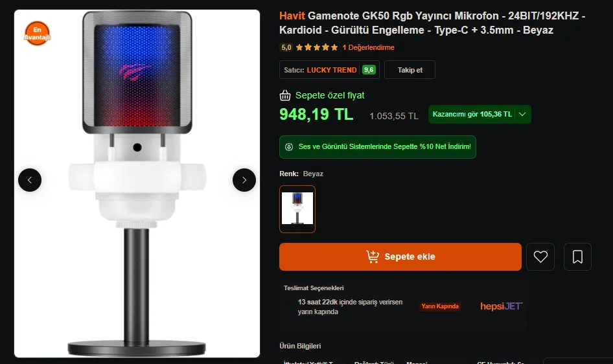Expand the Kazancını gör chevron
Viewport: 613px width, 364px height.
click(522, 114)
